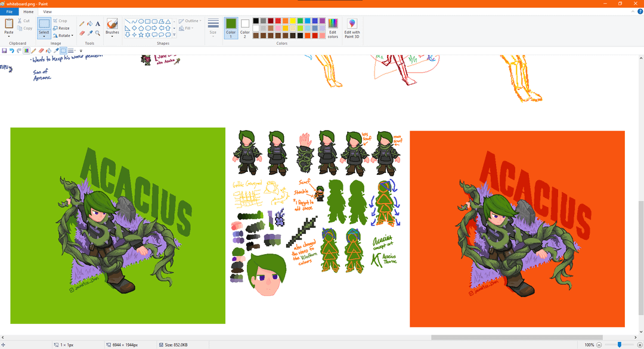Expand the Paste options arrow
644x349 pixels.
coord(9,35)
